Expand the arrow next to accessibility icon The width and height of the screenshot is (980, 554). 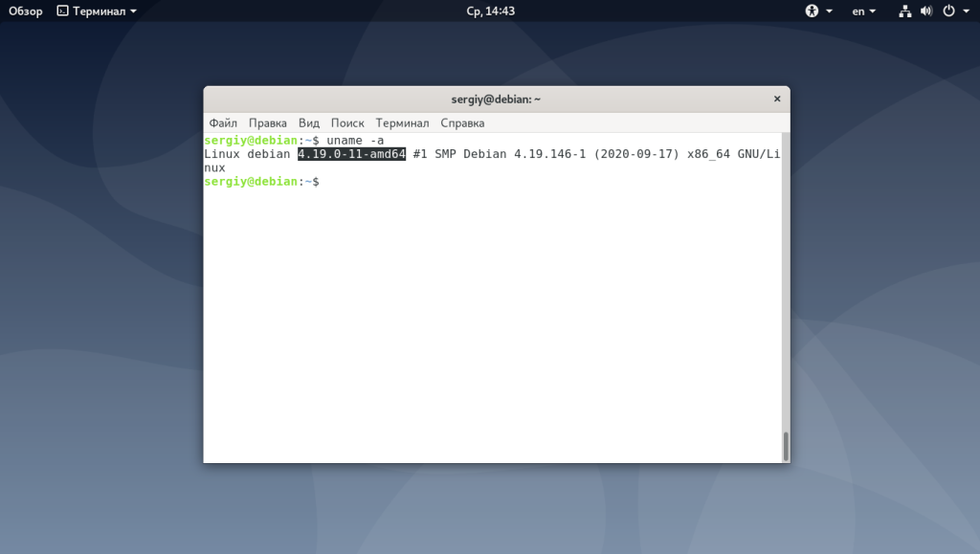click(x=830, y=11)
